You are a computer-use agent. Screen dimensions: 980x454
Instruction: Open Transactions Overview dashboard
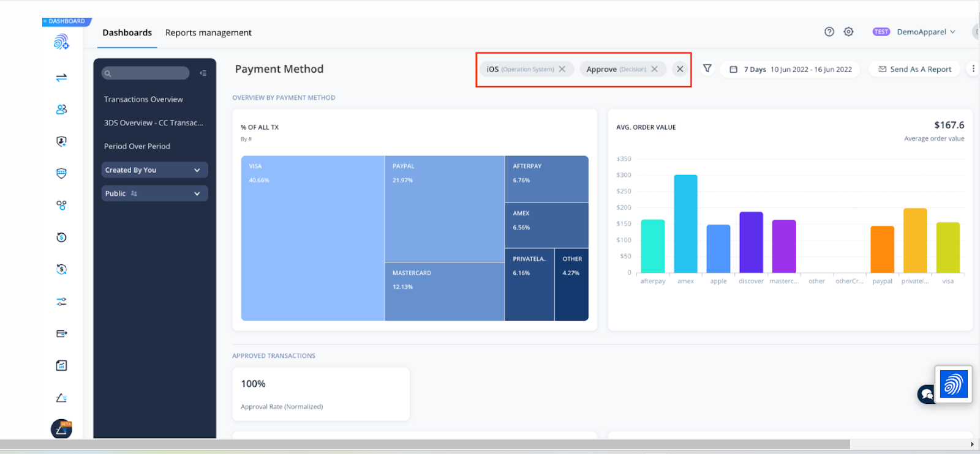(x=143, y=99)
